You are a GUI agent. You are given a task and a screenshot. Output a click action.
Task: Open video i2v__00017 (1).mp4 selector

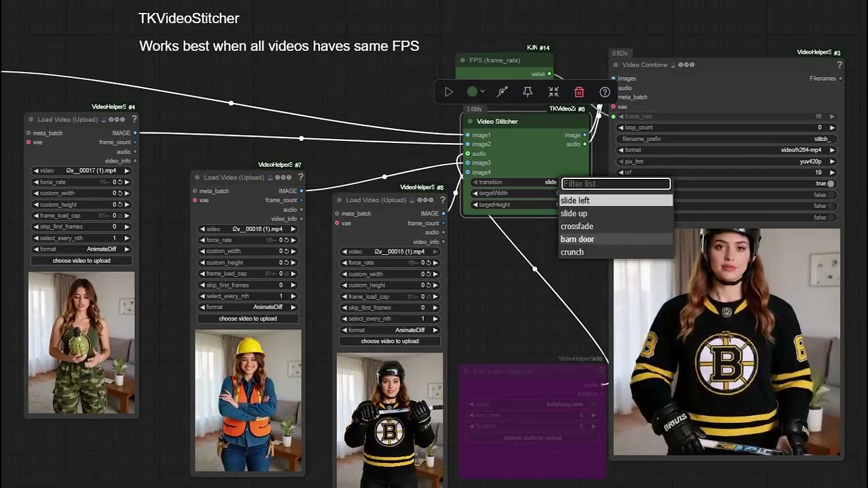click(x=81, y=171)
